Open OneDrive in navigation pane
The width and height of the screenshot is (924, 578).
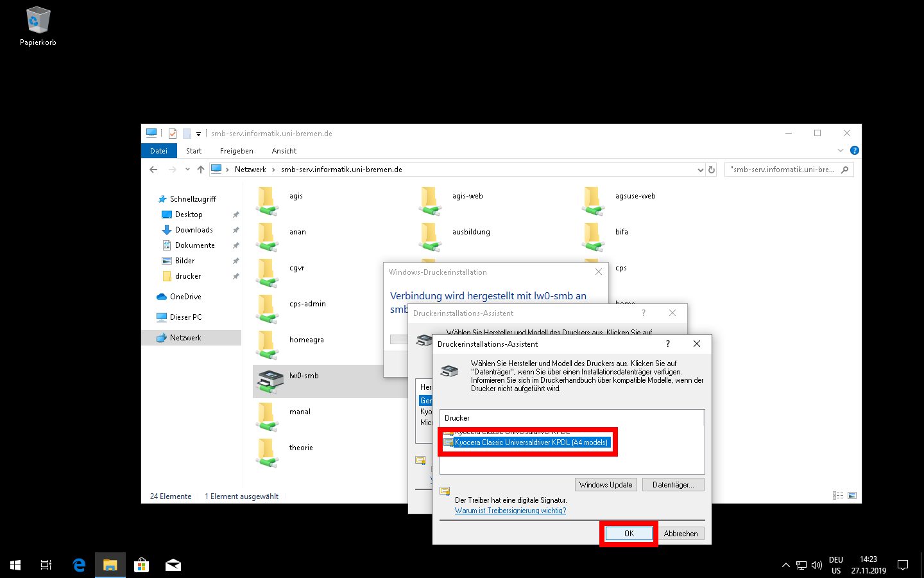(x=185, y=297)
